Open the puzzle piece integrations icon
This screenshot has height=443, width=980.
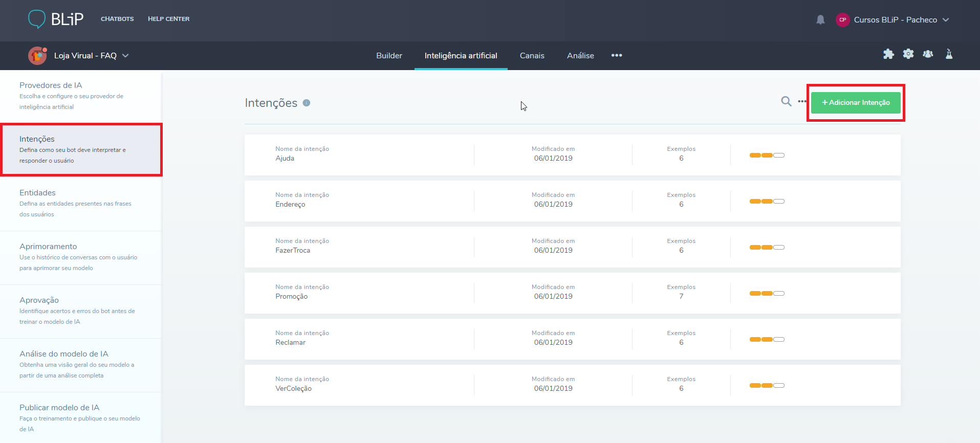pyautogui.click(x=888, y=54)
